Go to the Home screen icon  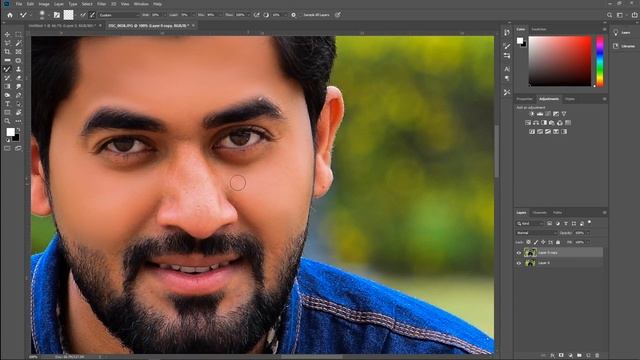pyautogui.click(x=10, y=15)
